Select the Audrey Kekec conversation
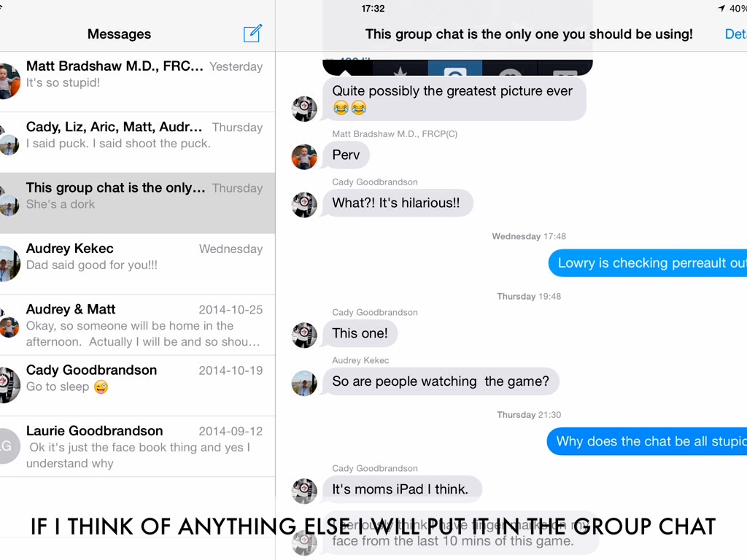 (137, 264)
